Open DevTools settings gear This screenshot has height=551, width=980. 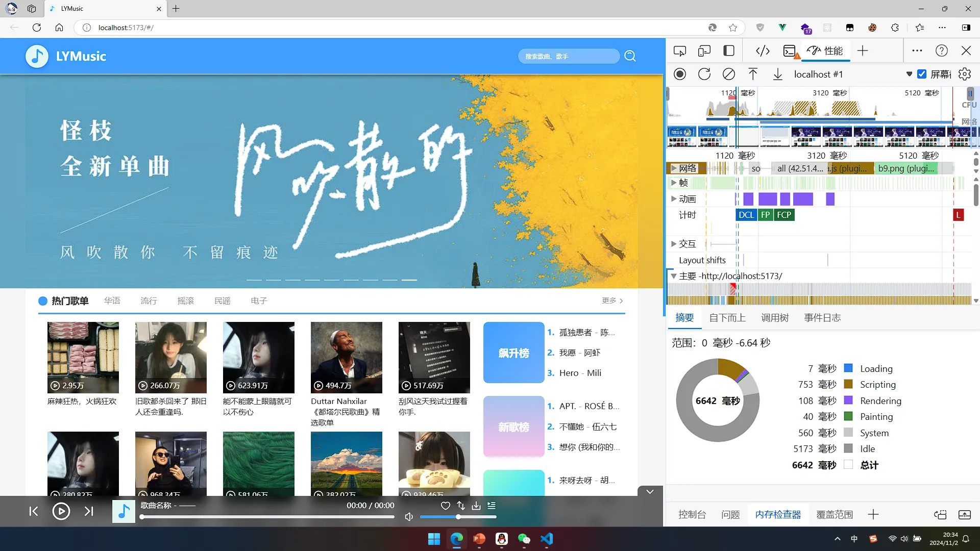[x=964, y=74]
